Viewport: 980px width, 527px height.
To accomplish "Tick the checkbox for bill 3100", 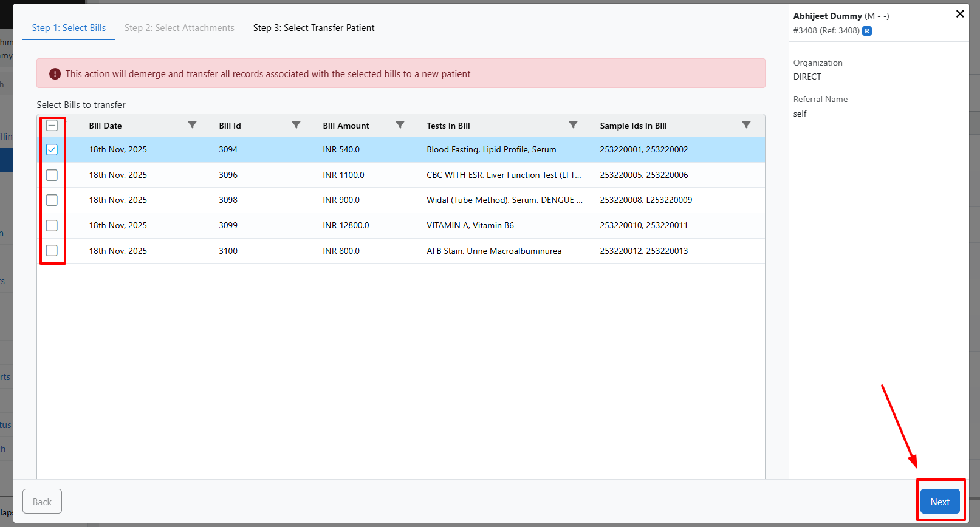I will pyautogui.click(x=52, y=251).
